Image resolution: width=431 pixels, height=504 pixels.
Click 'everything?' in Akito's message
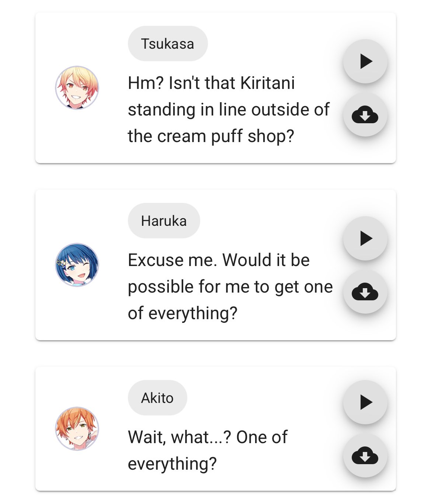click(172, 464)
